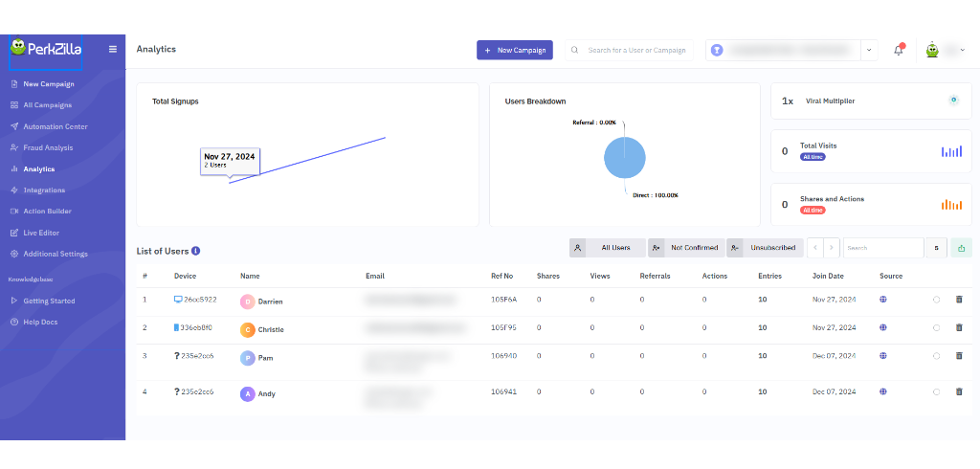The height and width of the screenshot is (469, 980).
Task: Open the rows-per-page selector showing 5
Action: point(936,248)
